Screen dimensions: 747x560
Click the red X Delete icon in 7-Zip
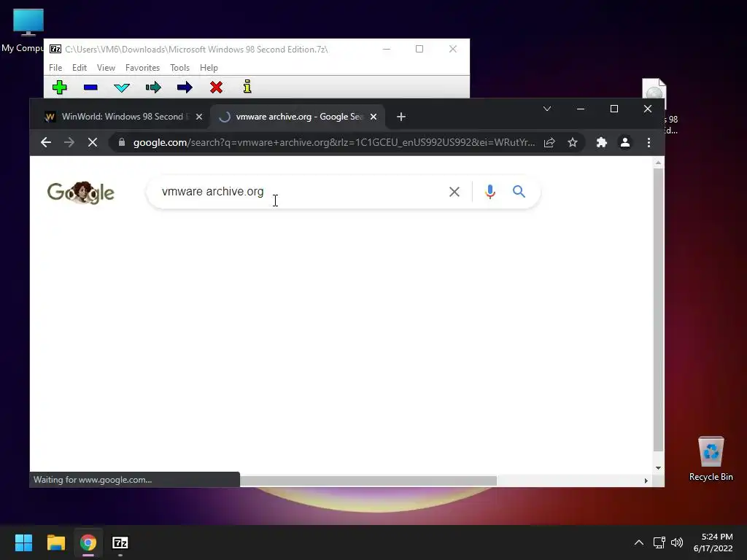pyautogui.click(x=216, y=87)
